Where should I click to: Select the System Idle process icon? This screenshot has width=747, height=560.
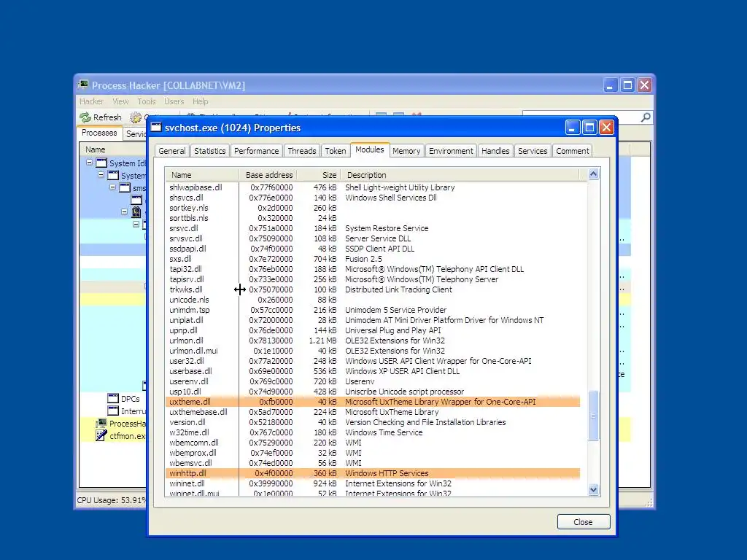[101, 163]
